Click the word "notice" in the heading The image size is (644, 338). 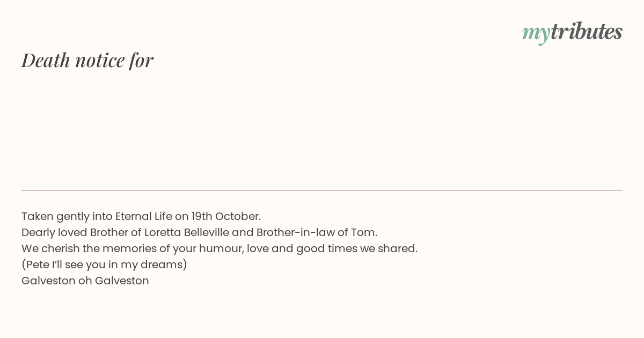[100, 60]
